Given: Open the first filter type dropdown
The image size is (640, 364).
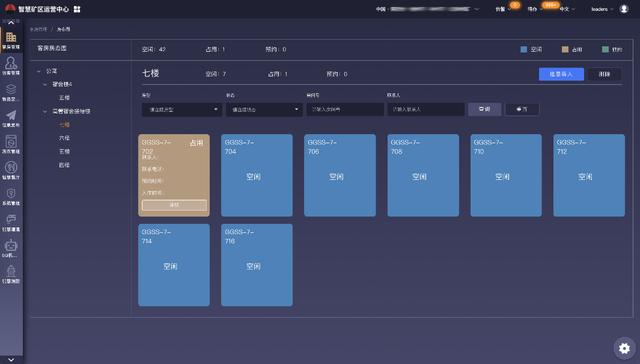Looking at the screenshot, I should click(182, 109).
